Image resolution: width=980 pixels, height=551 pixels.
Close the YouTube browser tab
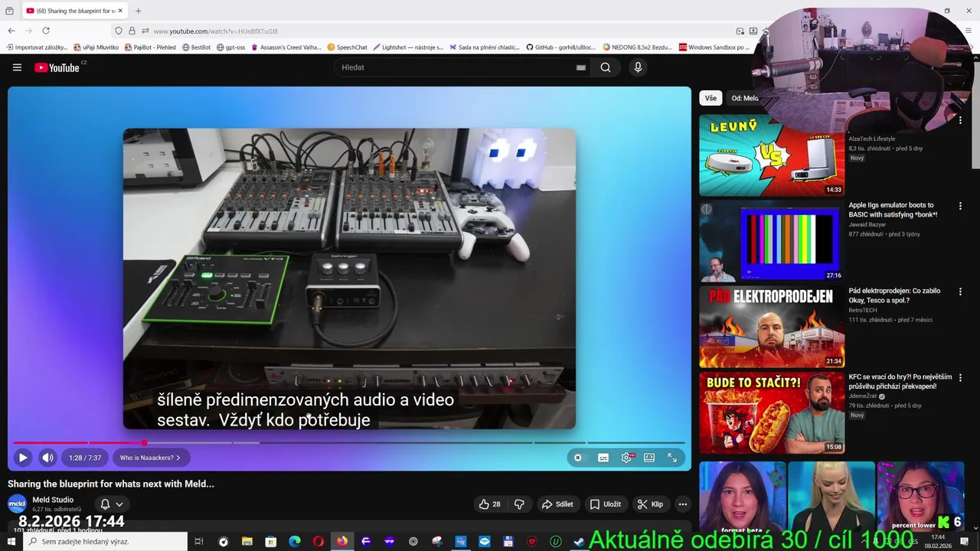[120, 11]
